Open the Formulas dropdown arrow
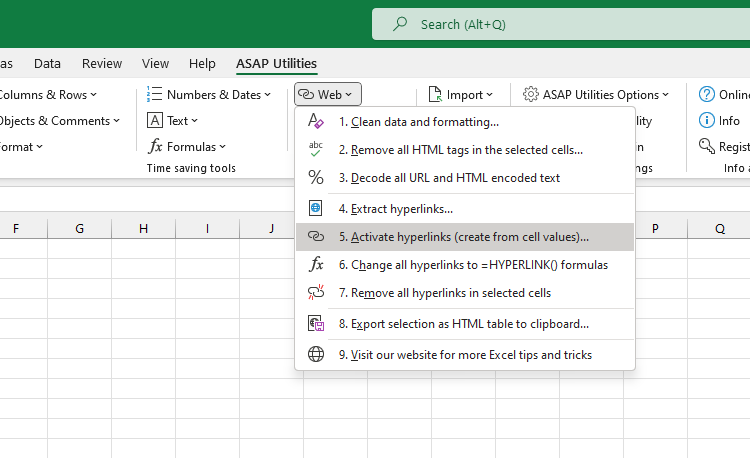The height and width of the screenshot is (458, 750). pos(222,147)
